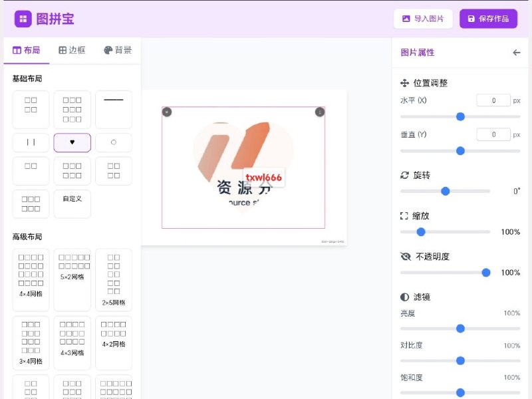Adjust the 旋转 rotation slider
Image resolution: width=532 pixels, height=399 pixels.
pyautogui.click(x=445, y=192)
